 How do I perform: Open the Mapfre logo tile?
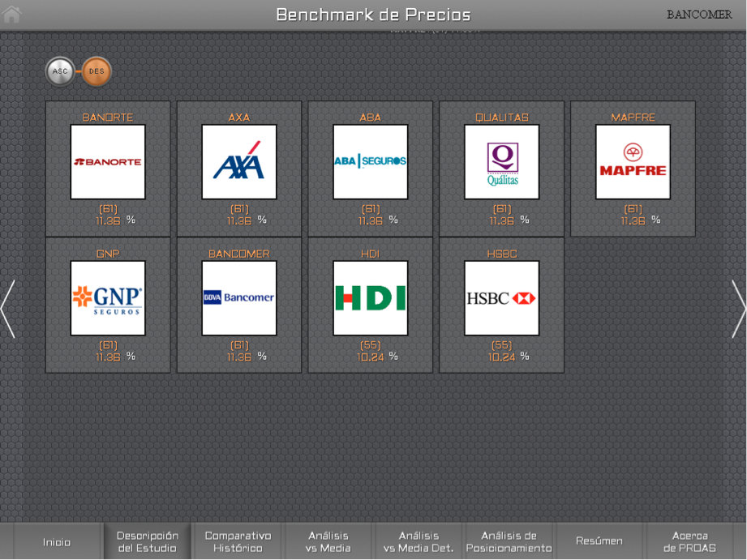click(633, 162)
